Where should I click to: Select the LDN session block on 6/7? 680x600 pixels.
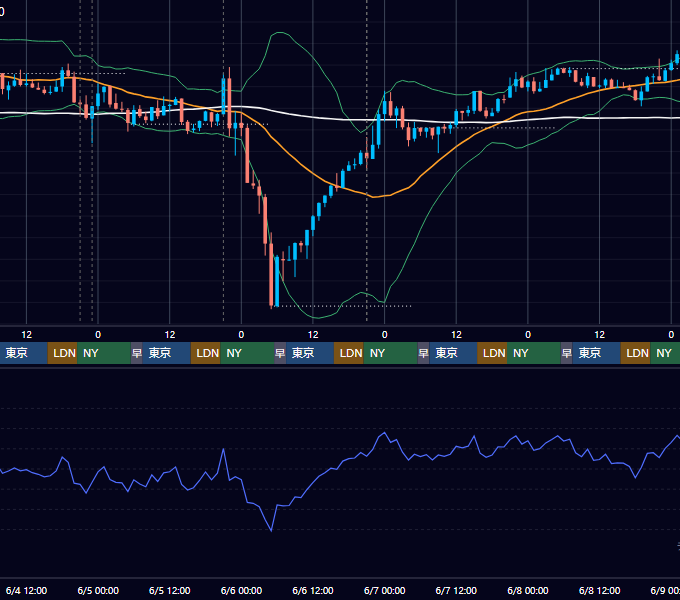pos(492,353)
